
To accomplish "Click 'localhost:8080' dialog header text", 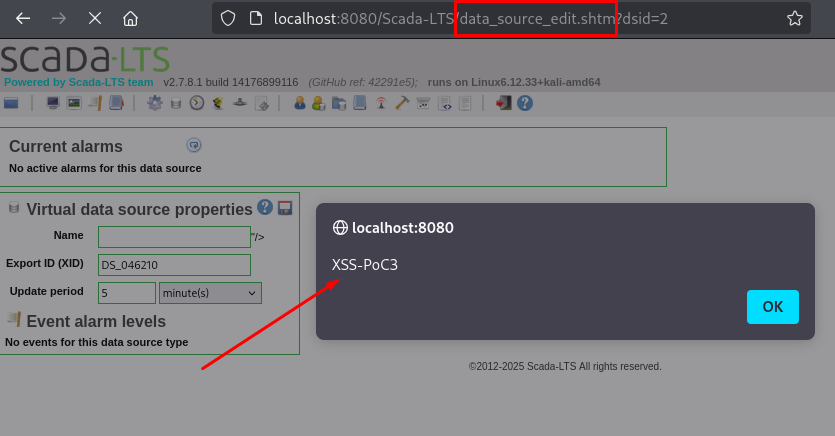I will coord(403,228).
